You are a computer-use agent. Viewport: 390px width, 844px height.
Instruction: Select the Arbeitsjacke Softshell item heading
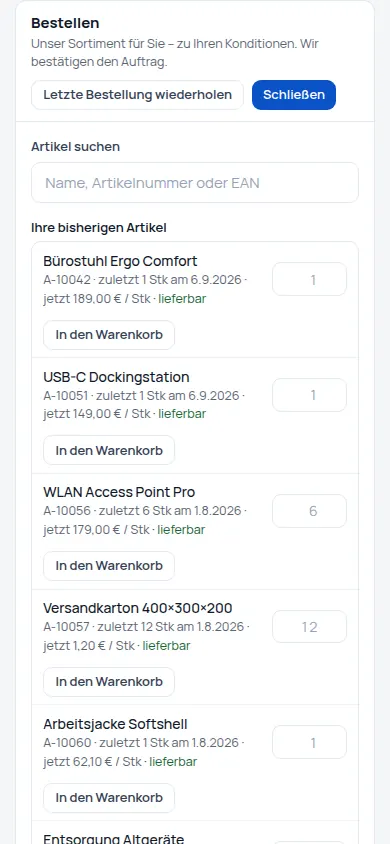point(116,724)
